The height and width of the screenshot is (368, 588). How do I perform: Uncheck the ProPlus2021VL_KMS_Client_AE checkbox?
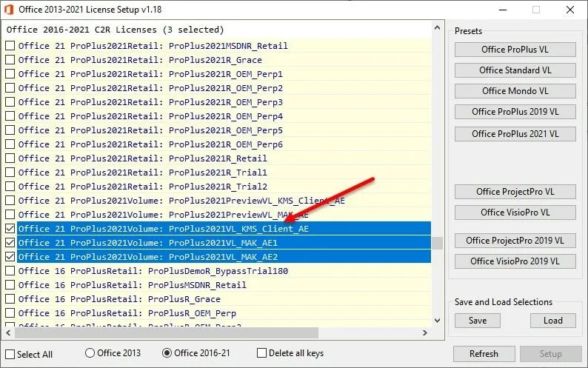10,229
